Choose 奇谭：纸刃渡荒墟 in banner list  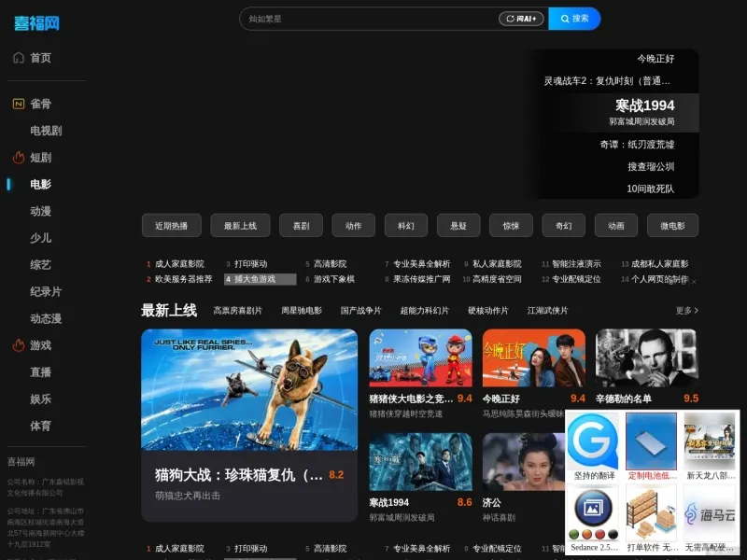[637, 145]
